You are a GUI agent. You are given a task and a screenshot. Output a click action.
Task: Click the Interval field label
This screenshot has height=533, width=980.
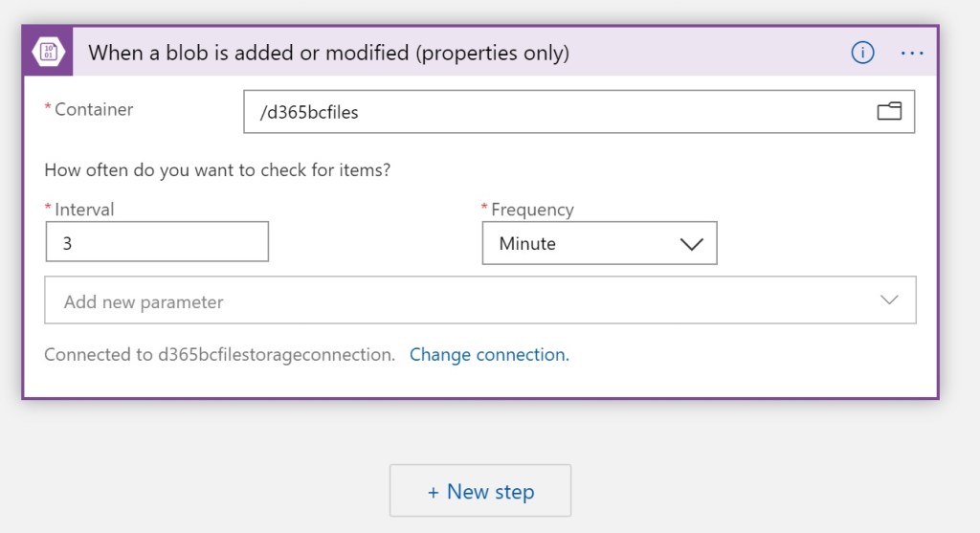[84, 210]
